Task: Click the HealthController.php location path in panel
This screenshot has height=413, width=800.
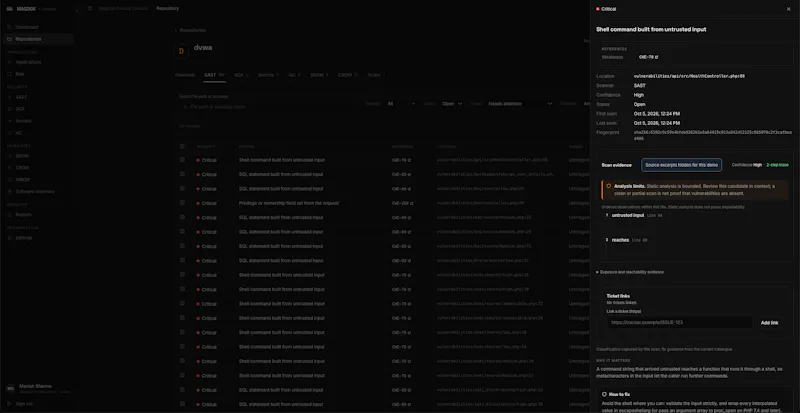Action: point(689,76)
